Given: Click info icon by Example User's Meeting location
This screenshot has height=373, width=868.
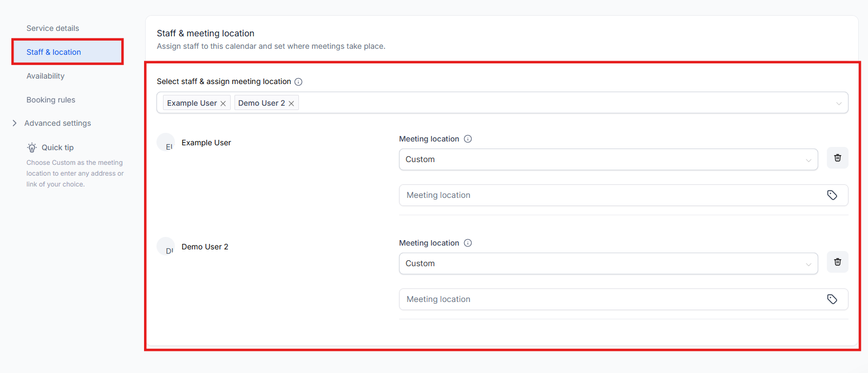Looking at the screenshot, I should click(x=468, y=139).
